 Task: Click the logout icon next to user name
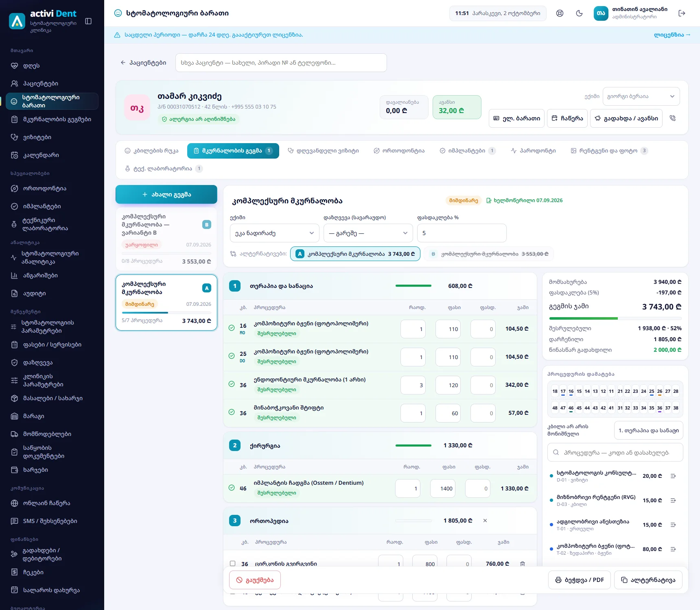click(682, 13)
